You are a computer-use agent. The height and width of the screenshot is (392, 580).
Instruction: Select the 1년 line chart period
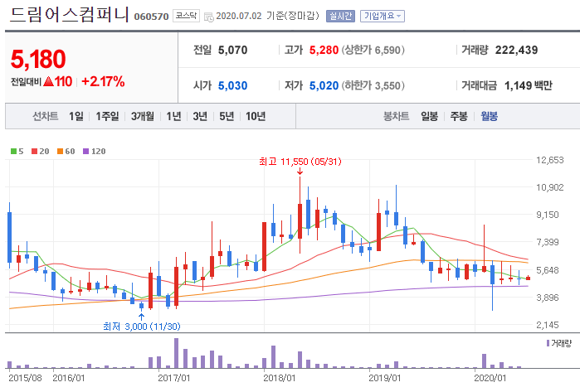click(173, 116)
